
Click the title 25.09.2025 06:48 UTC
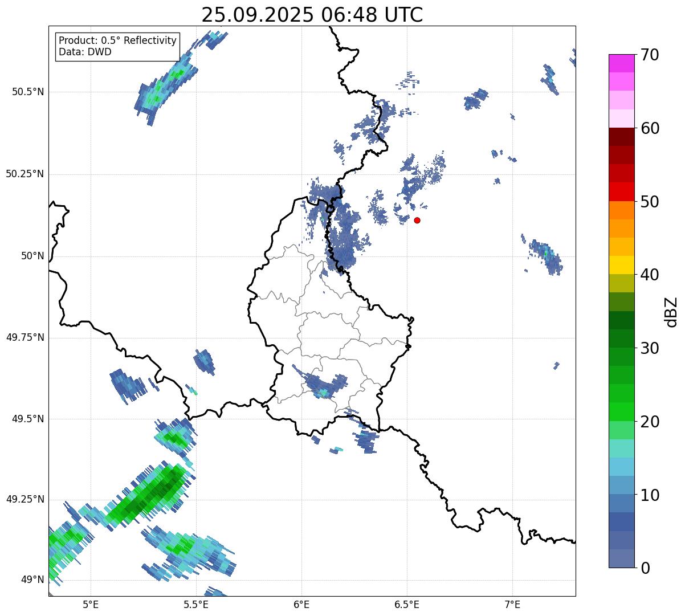pyautogui.click(x=312, y=15)
